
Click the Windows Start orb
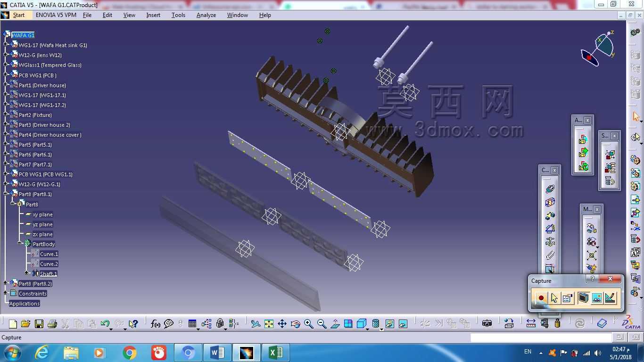[x=12, y=353]
